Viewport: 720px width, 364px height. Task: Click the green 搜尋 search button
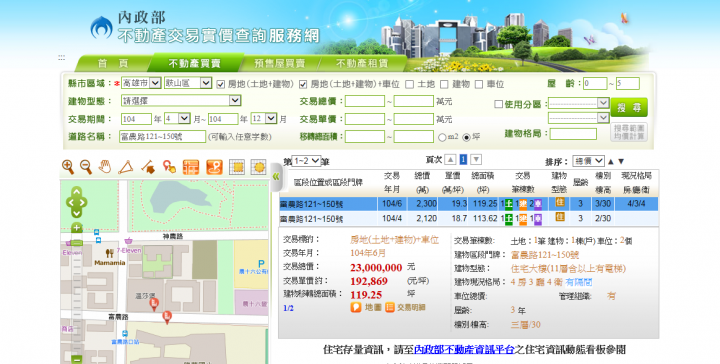629,107
